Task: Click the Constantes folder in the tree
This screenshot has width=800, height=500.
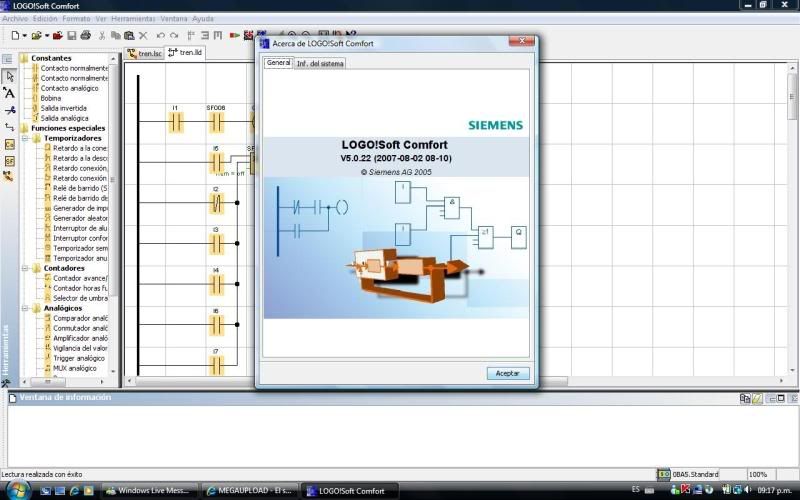Action: point(51,58)
